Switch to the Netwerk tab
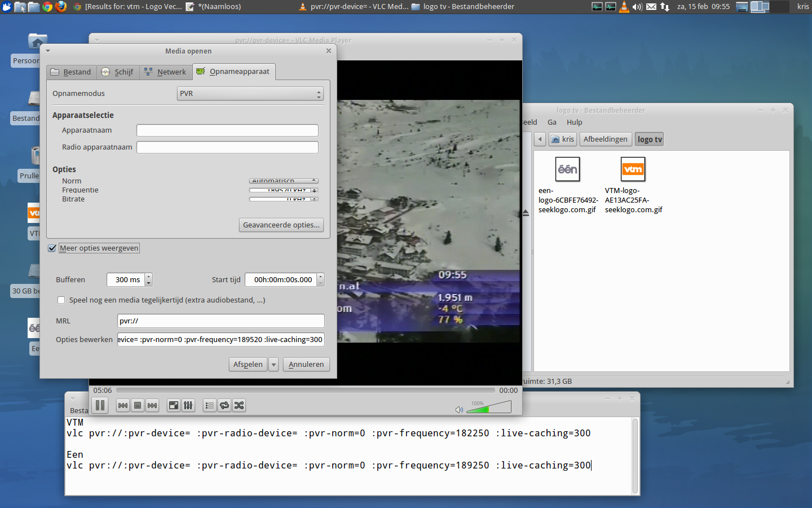 coord(165,72)
